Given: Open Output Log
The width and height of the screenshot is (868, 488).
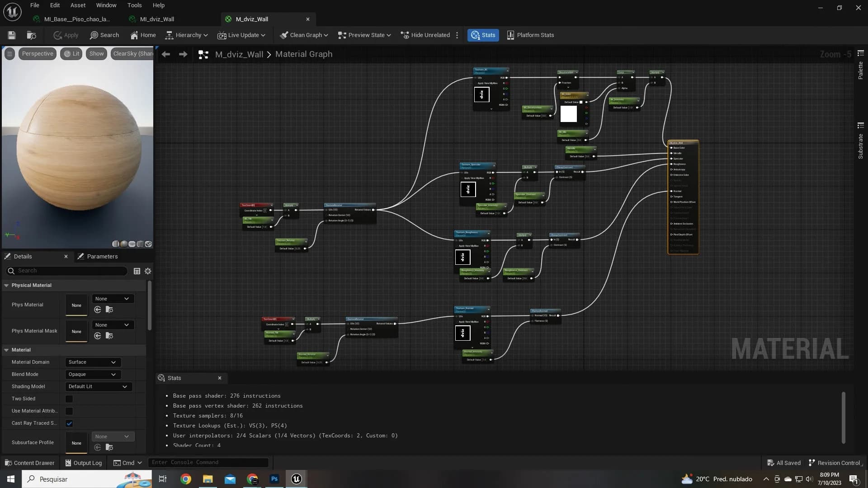Looking at the screenshot, I should (83, 463).
